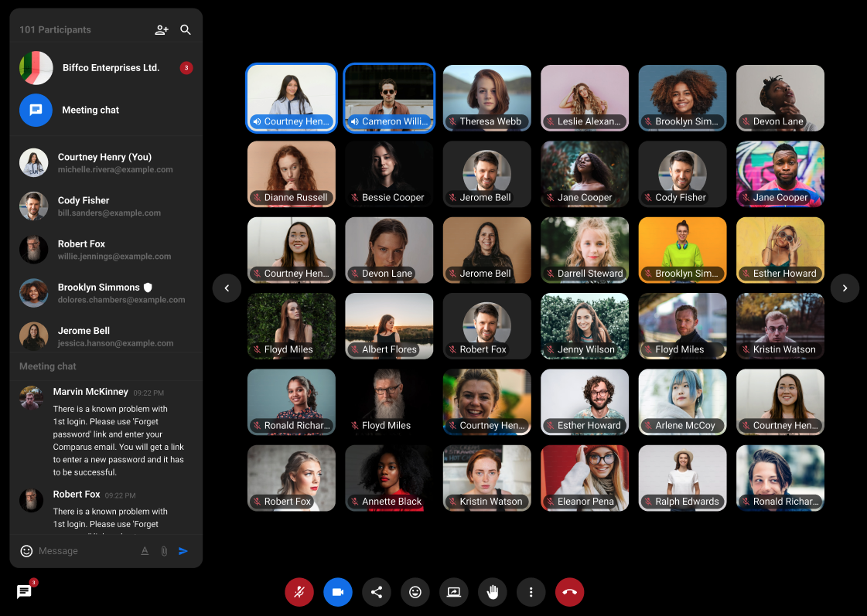Click Robert Fox's name in chat
The width and height of the screenshot is (867, 616).
coord(77,495)
